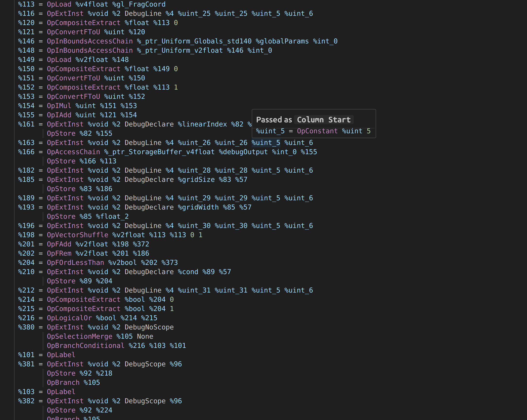Click DebugScope on the %382 line
The height and width of the screenshot is (420, 527).
(145, 401)
